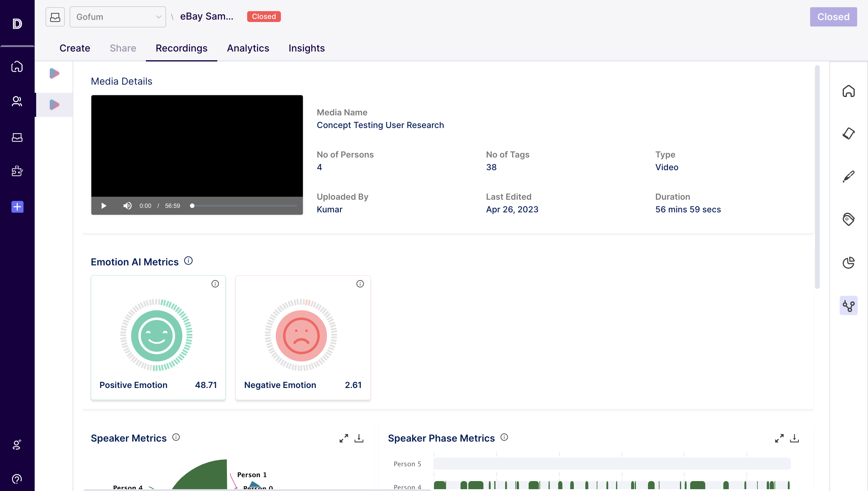Click the Person 5 timeline bar
Image resolution: width=868 pixels, height=491 pixels.
pos(612,464)
